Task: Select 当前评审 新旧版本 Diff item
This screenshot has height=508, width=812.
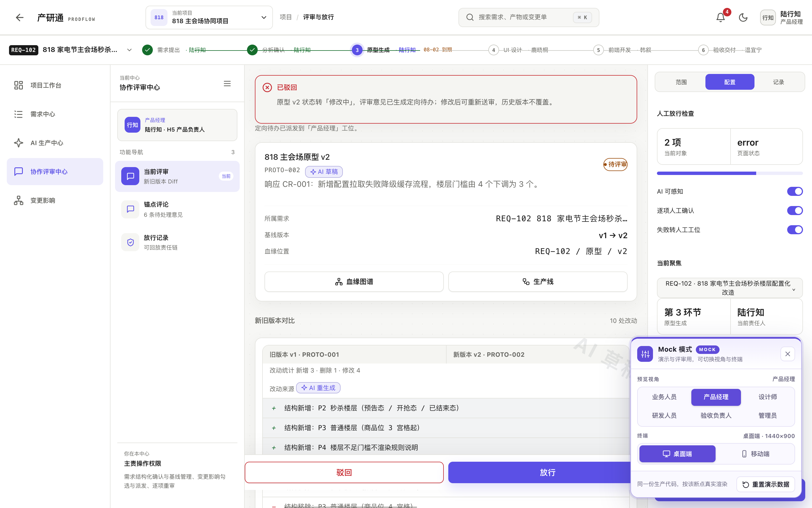Action: [x=177, y=176]
